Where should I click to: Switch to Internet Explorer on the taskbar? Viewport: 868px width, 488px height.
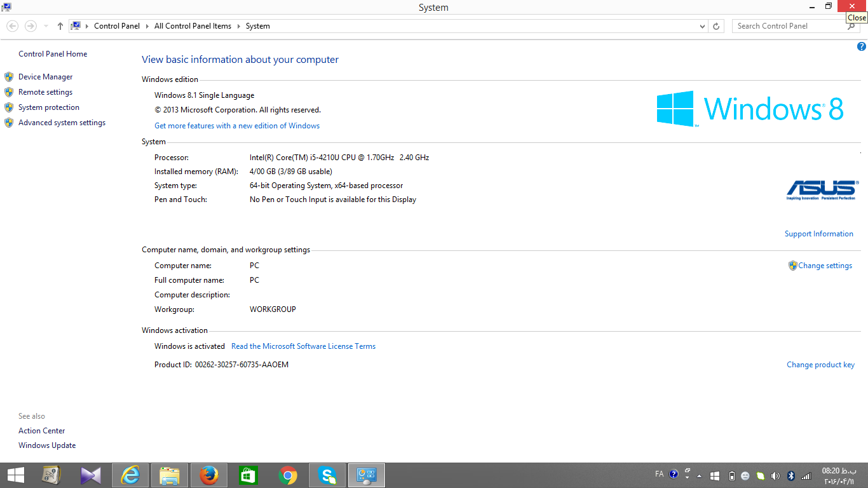130,475
